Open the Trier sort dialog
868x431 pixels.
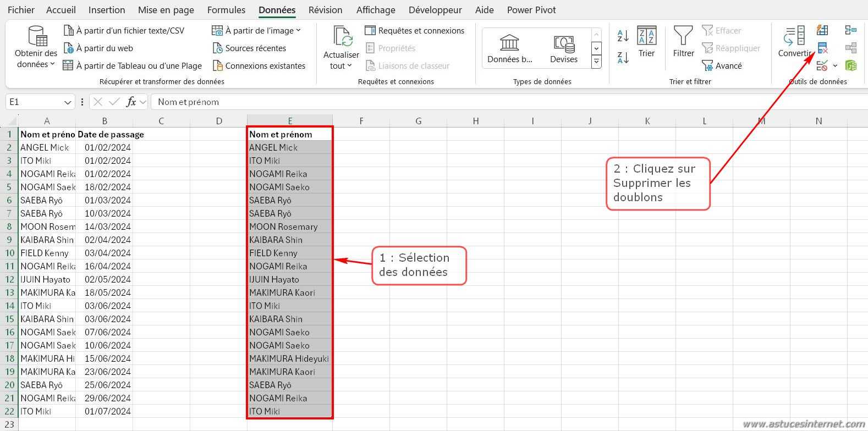point(646,42)
